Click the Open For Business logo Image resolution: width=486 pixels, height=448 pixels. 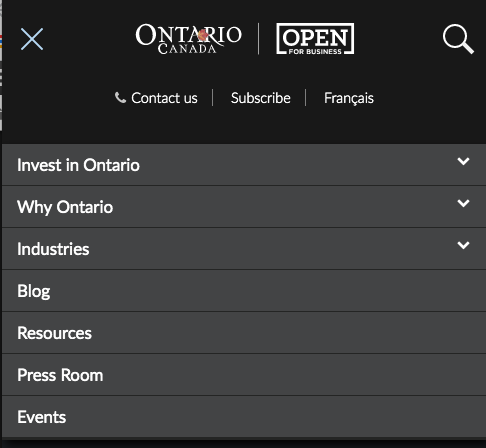(315, 39)
